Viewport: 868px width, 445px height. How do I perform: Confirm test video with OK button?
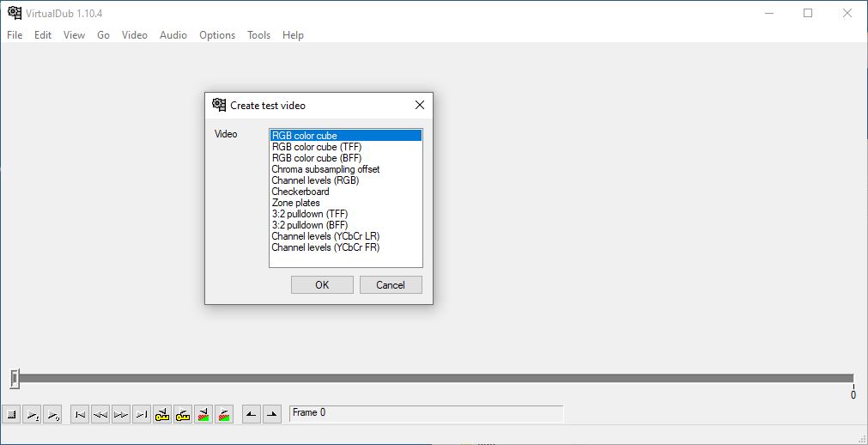pyautogui.click(x=322, y=285)
